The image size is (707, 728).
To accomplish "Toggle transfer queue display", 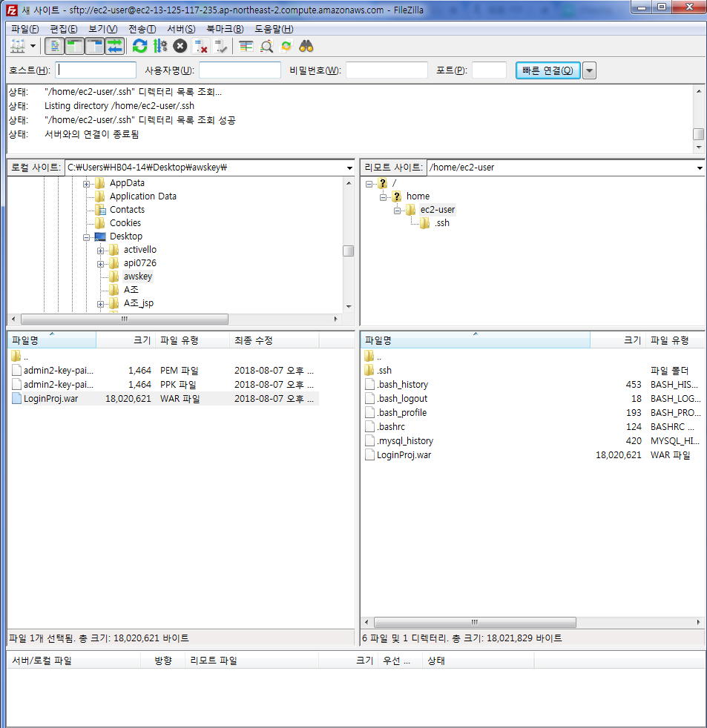I will coord(115,47).
